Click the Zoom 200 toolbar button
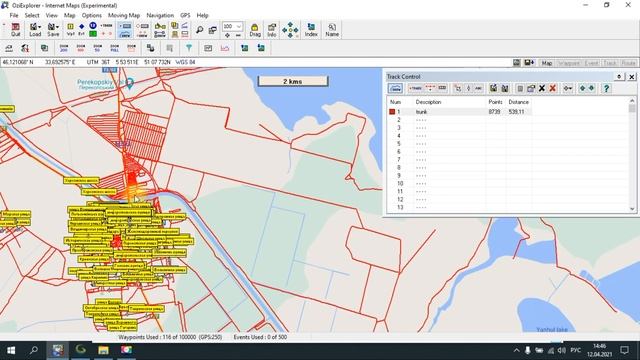640x360 pixels. tap(64, 48)
